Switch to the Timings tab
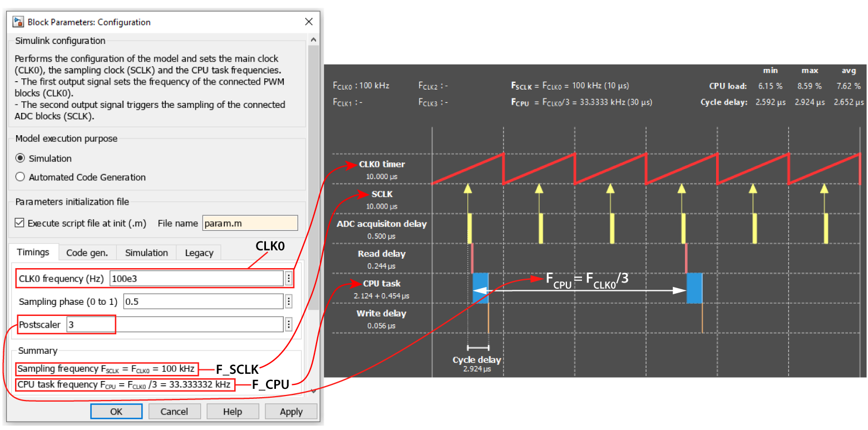The image size is (868, 430). pyautogui.click(x=33, y=253)
